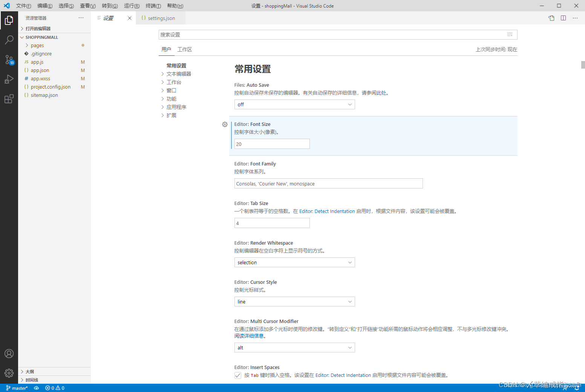
Task: Expand the 扩展 settings category
Action: point(169,115)
